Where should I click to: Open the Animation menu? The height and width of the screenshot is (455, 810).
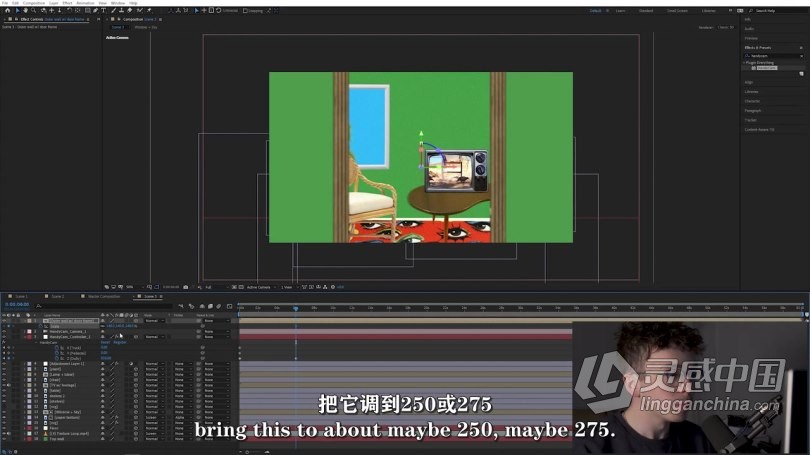click(85, 3)
